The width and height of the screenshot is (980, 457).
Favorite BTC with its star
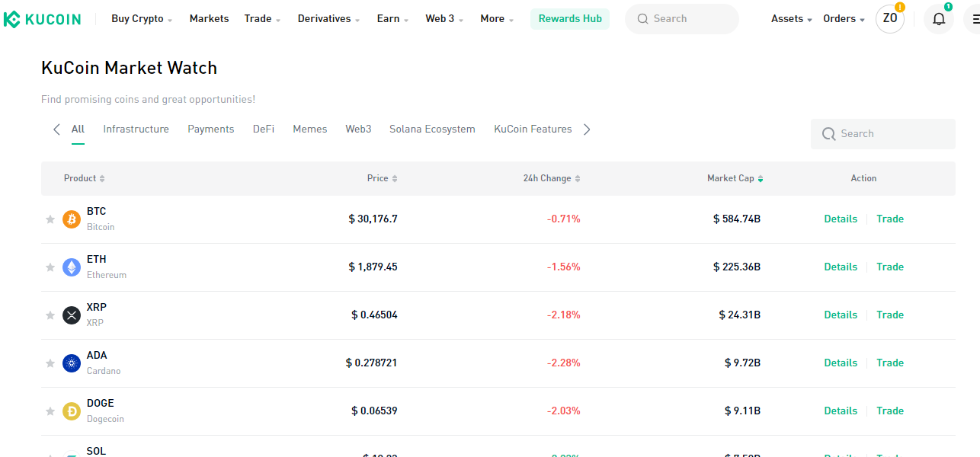coord(50,219)
